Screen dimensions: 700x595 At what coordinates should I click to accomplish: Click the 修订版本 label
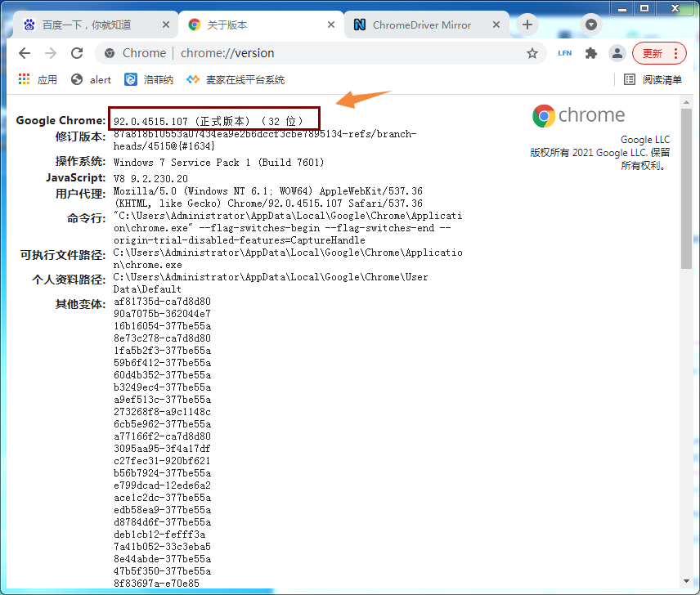point(80,136)
